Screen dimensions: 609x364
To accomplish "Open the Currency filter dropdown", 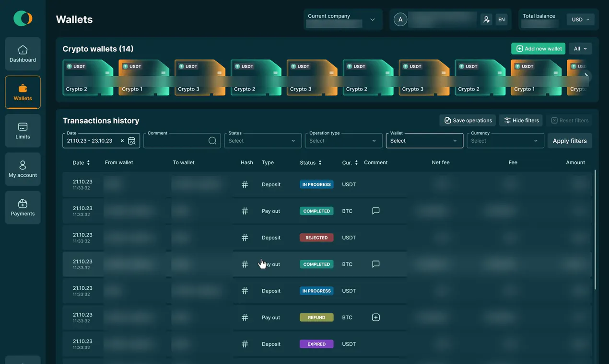I will click(505, 141).
